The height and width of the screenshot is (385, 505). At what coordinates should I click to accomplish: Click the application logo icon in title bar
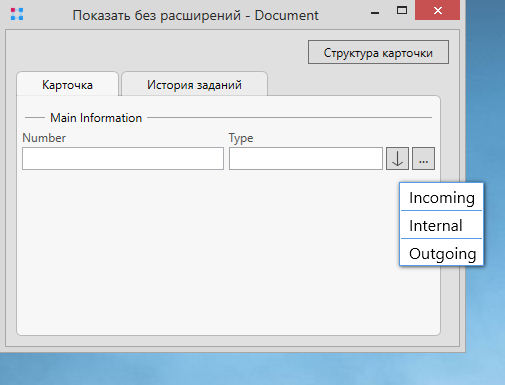pos(17,14)
